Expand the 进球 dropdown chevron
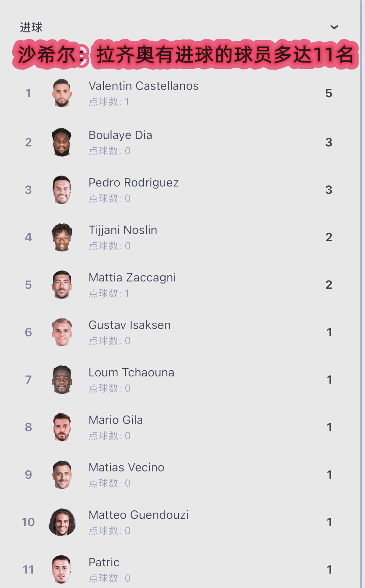Image resolution: width=365 pixels, height=588 pixels. [334, 27]
